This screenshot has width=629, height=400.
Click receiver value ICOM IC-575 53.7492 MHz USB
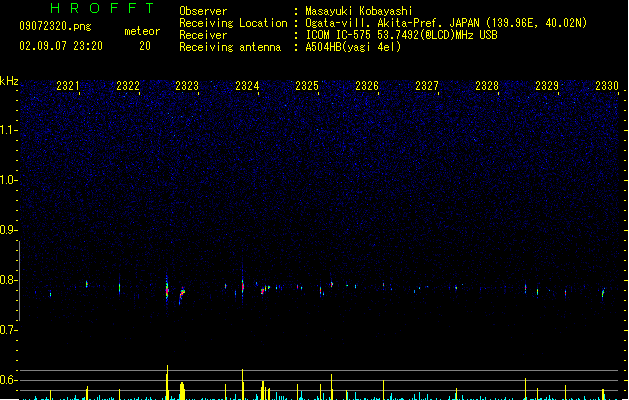[402, 35]
